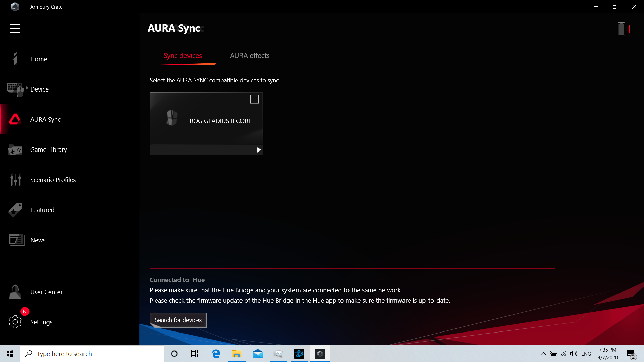Click the mobile device connection icon

tap(623, 29)
